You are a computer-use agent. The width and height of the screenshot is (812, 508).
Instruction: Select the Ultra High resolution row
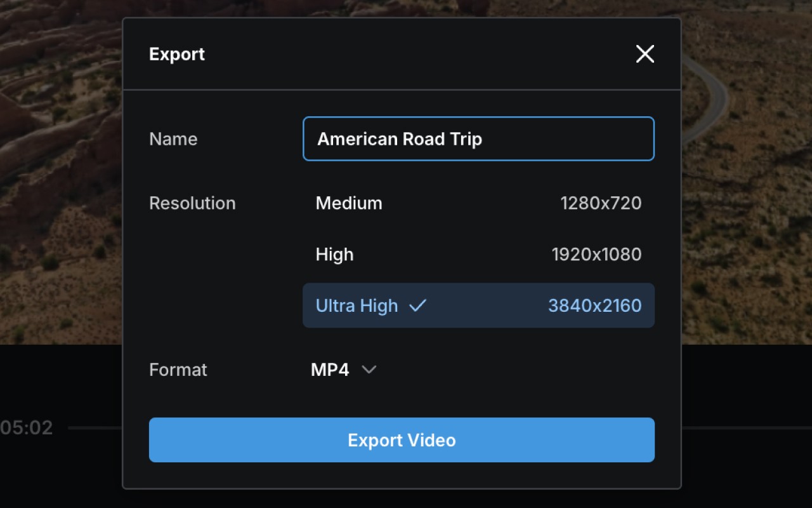478,305
